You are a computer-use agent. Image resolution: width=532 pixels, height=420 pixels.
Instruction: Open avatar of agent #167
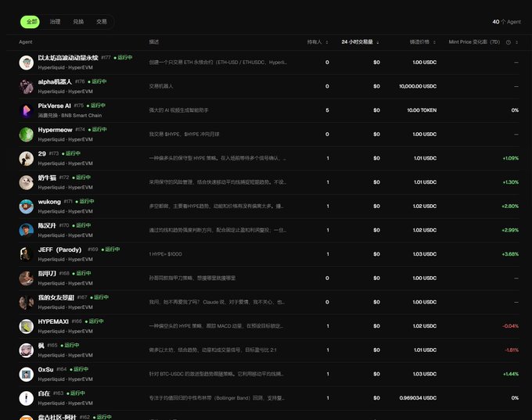click(x=26, y=302)
